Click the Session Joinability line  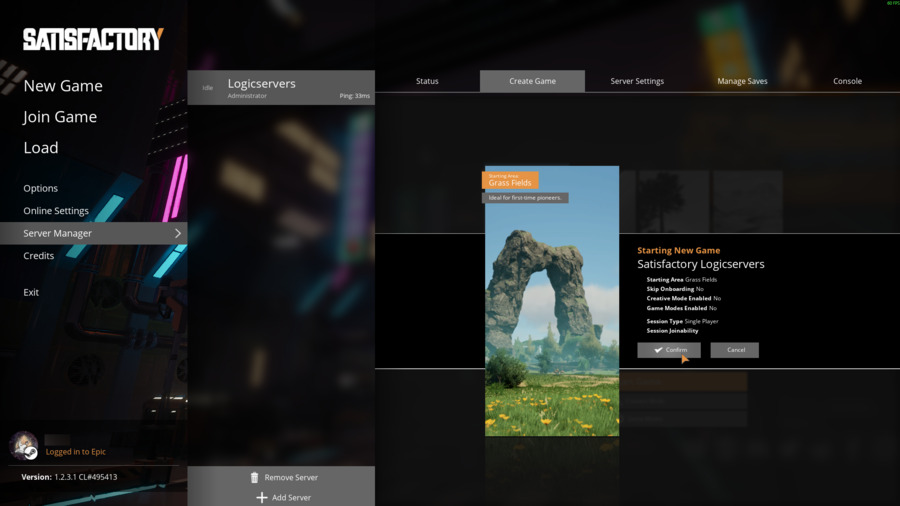(x=672, y=331)
